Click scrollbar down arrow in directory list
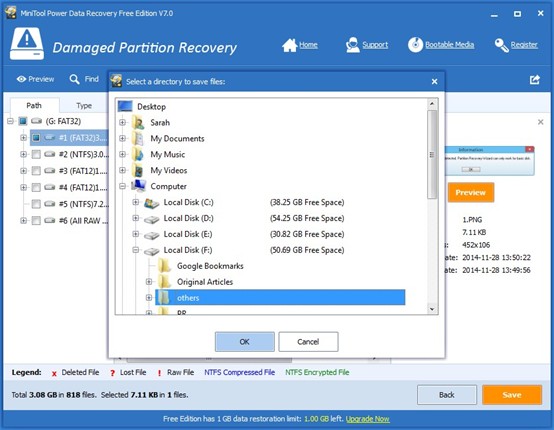 point(432,309)
